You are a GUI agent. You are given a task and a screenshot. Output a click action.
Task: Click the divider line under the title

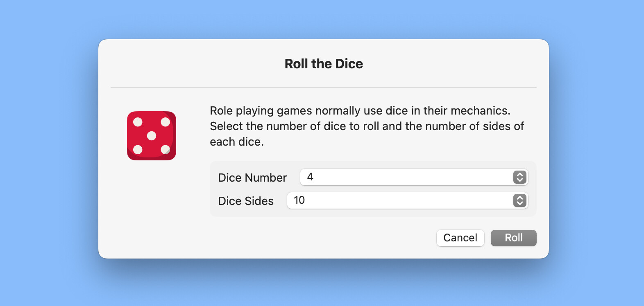point(324,88)
